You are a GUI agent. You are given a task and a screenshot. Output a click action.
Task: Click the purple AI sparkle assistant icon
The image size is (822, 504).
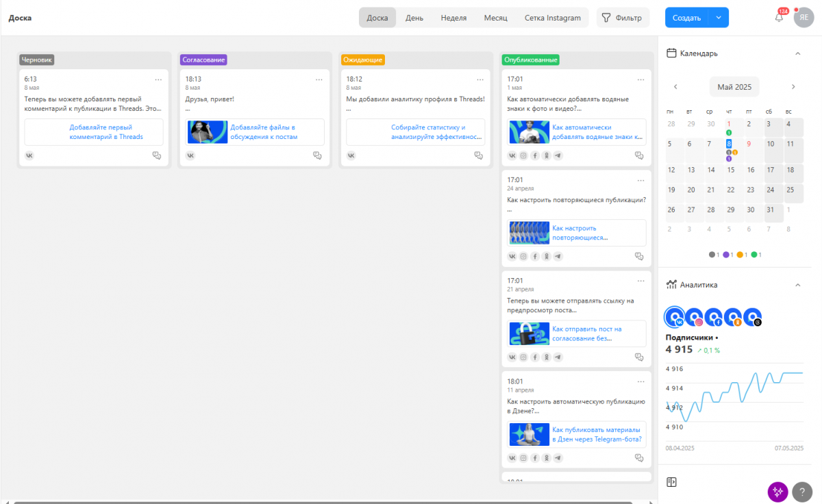pos(777,492)
